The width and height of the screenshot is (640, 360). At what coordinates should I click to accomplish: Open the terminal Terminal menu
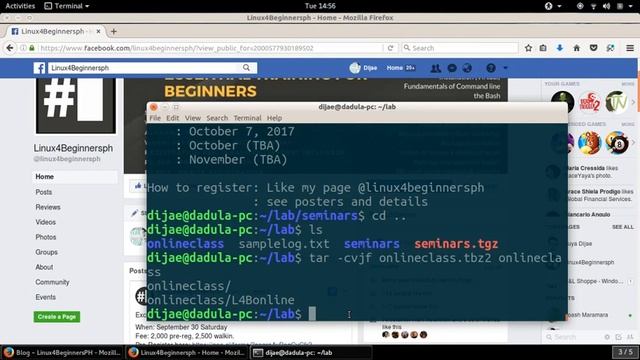coord(247,118)
